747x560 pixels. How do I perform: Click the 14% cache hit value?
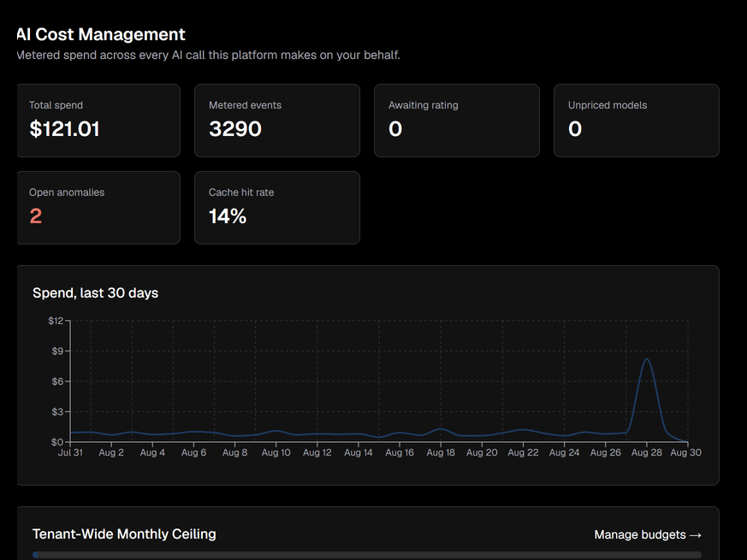pos(228,216)
